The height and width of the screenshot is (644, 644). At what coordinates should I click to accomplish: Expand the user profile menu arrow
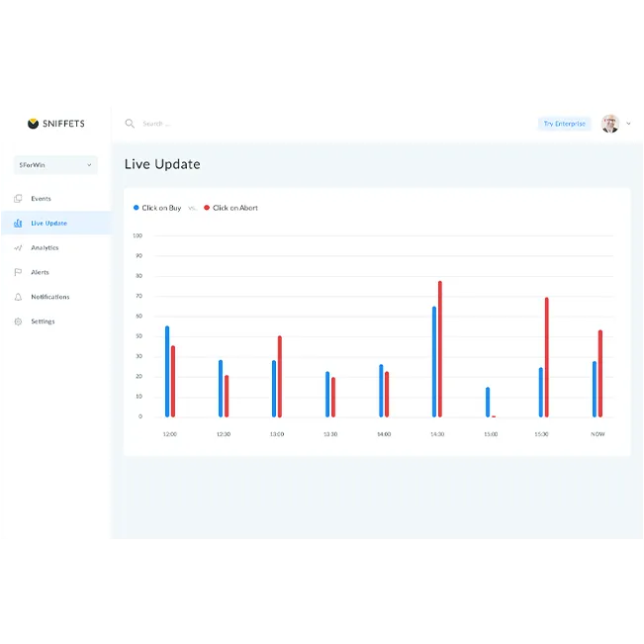tap(628, 124)
